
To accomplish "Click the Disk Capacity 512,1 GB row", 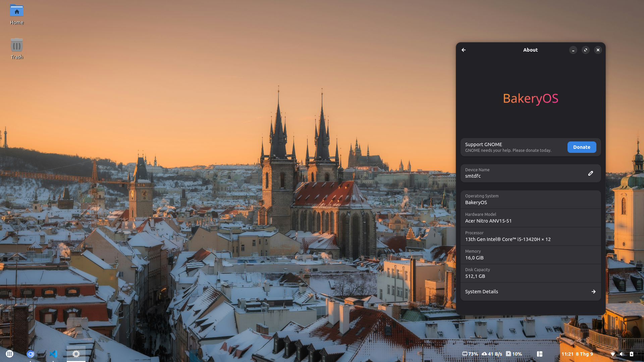I will click(x=530, y=273).
